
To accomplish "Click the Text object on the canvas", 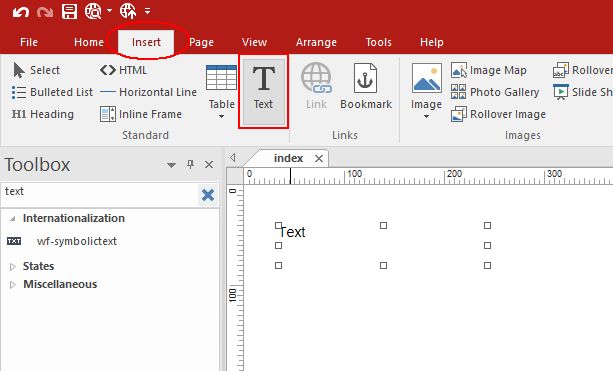I will 292,232.
